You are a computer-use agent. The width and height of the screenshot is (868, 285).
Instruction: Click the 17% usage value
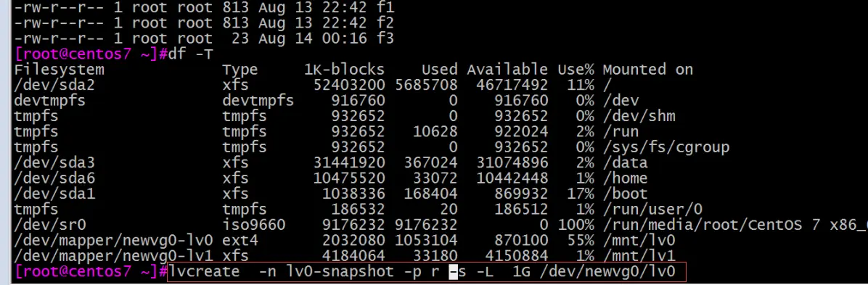coord(580,194)
